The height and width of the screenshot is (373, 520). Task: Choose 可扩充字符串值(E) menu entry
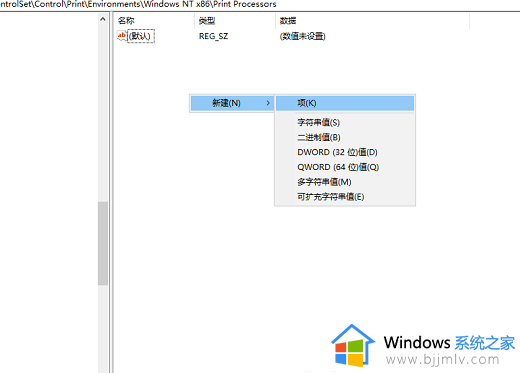[x=345, y=197]
